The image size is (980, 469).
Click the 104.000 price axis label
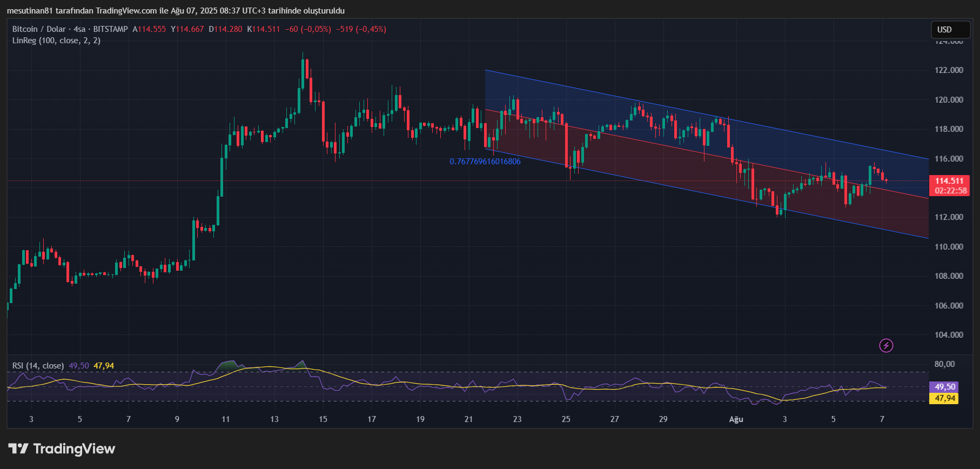tap(949, 335)
